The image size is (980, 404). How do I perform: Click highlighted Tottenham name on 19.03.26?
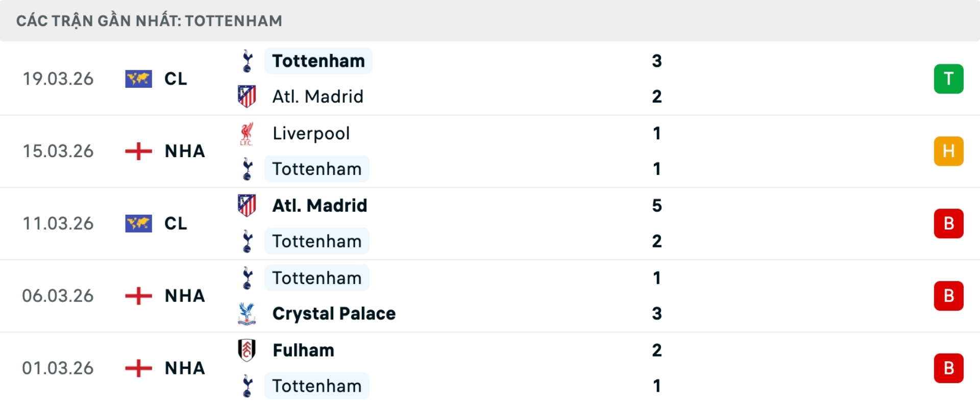click(x=318, y=61)
